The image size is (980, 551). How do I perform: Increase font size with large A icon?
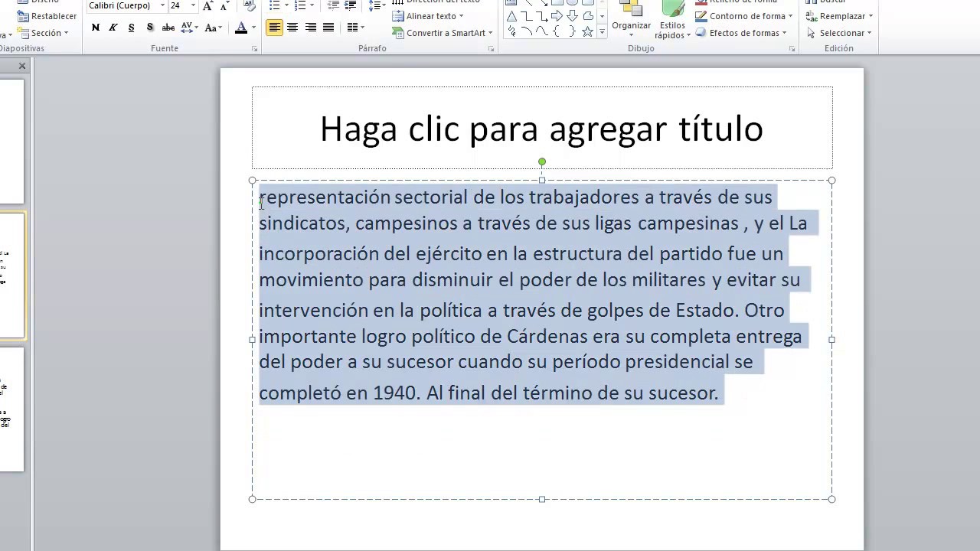click(207, 5)
